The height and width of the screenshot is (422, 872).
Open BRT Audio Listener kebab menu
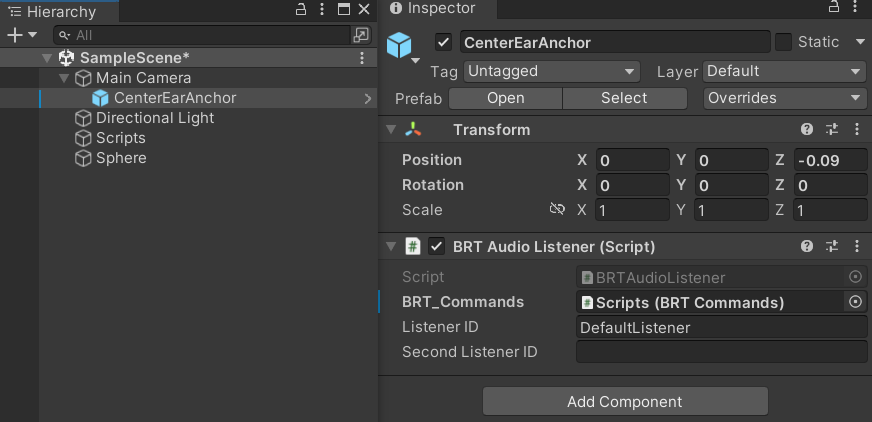(x=856, y=246)
